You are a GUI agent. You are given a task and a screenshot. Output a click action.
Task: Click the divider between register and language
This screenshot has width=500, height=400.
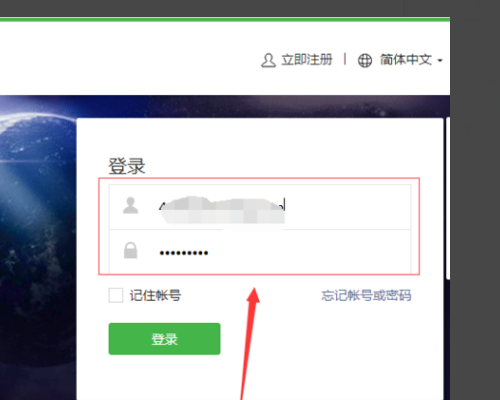tap(345, 59)
